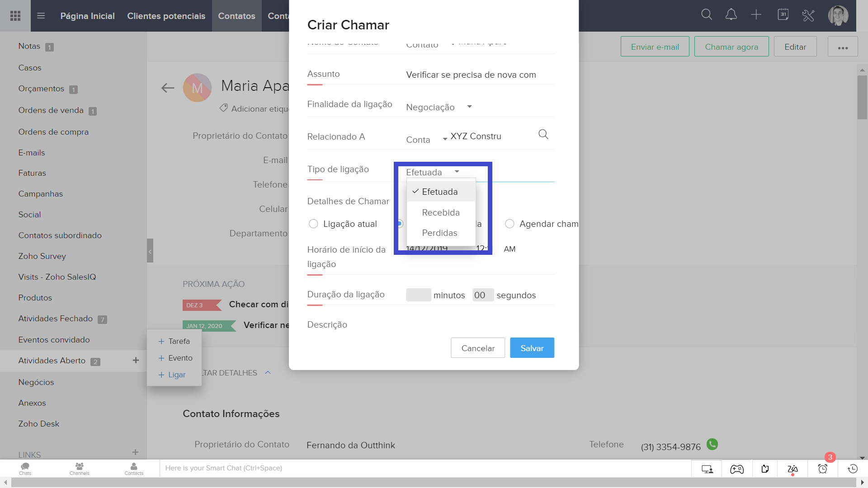
Task: Choose Perdidas in the dropdown list
Action: (x=439, y=233)
